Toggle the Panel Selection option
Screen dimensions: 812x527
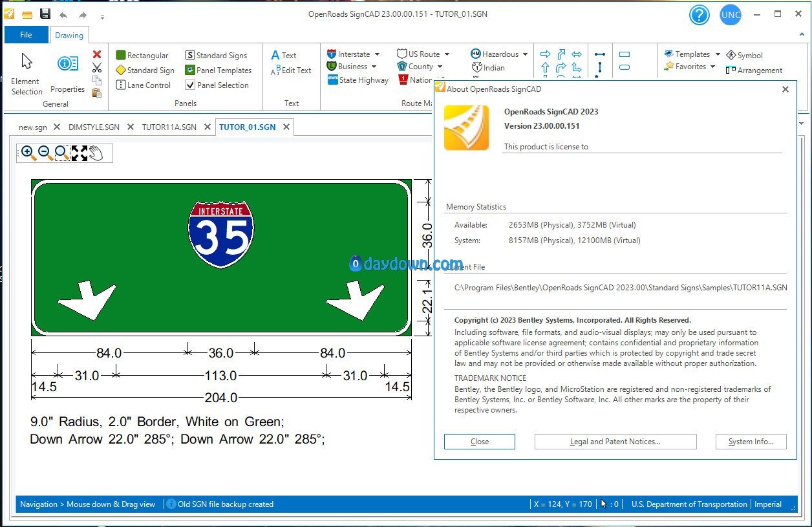pyautogui.click(x=217, y=85)
